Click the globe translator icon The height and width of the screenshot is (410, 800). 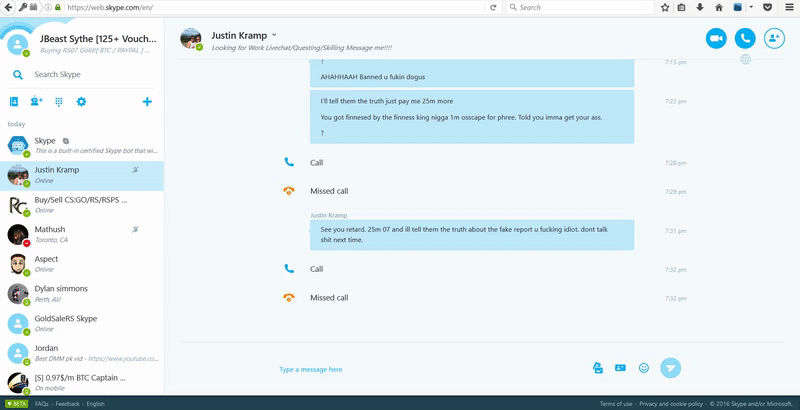pos(745,60)
